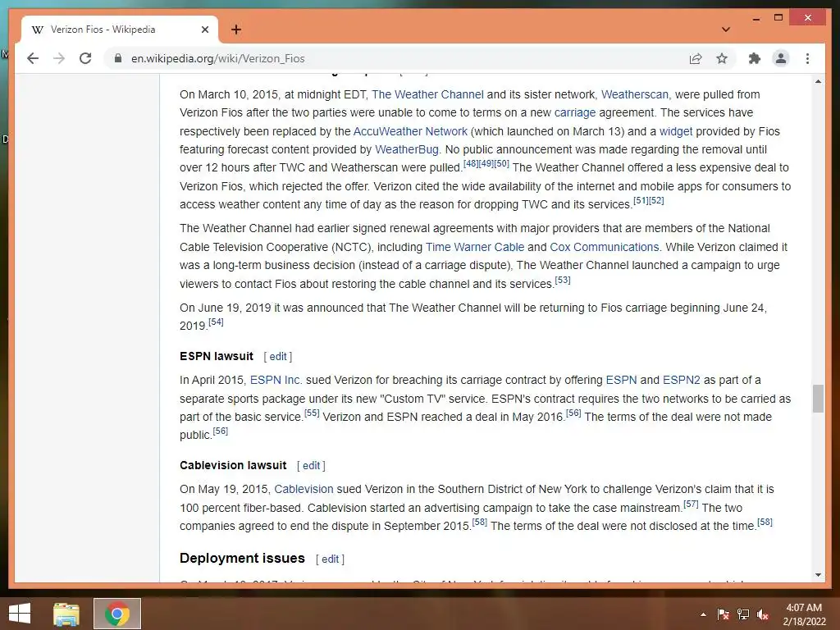This screenshot has width=840, height=630.
Task: Open the Action Center flag icon
Action: (723, 614)
